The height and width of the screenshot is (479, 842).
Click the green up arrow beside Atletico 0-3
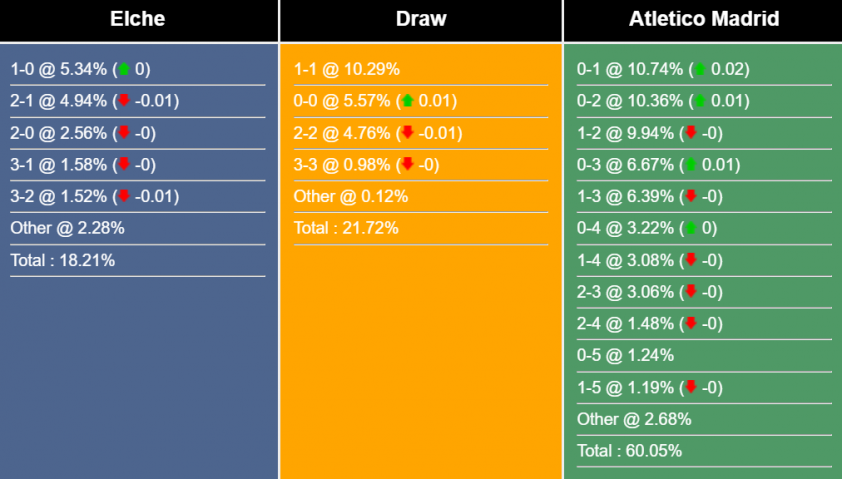[690, 165]
